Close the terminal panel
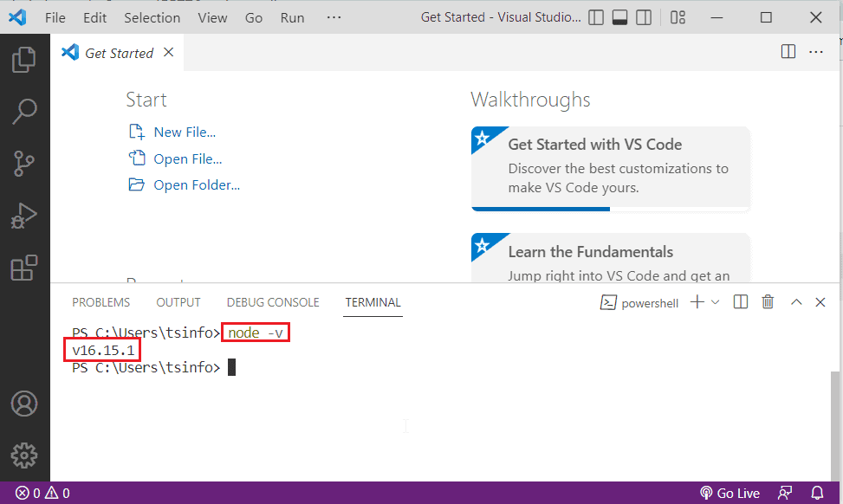 tap(820, 302)
